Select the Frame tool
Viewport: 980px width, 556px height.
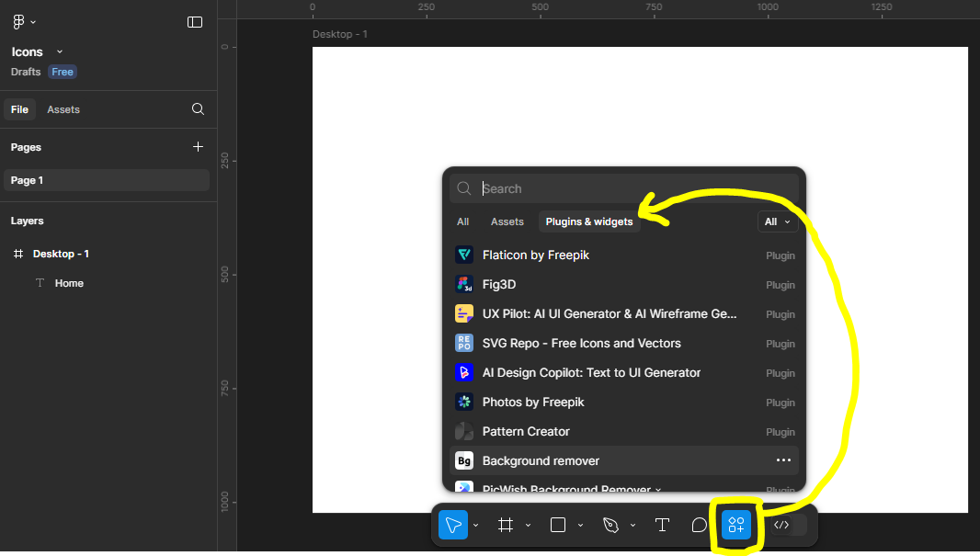pos(505,525)
